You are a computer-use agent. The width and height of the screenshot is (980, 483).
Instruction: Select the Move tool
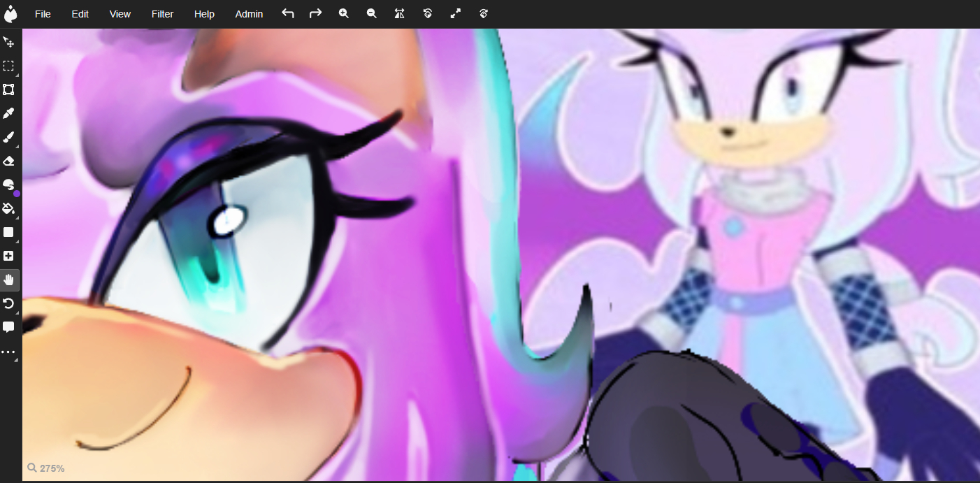[x=8, y=42]
